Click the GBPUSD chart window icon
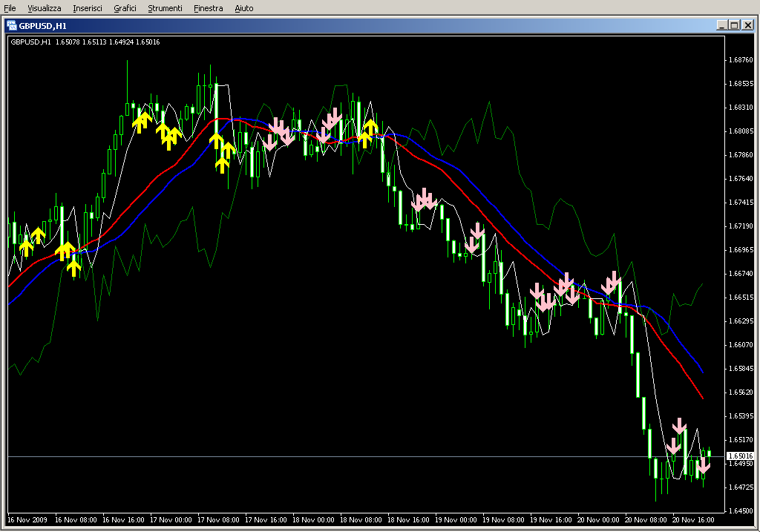 12,25
